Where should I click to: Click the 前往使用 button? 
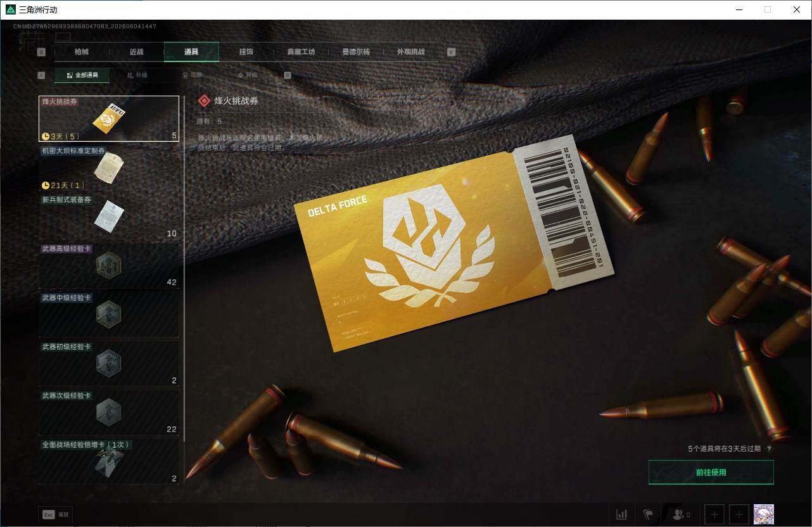(x=711, y=473)
